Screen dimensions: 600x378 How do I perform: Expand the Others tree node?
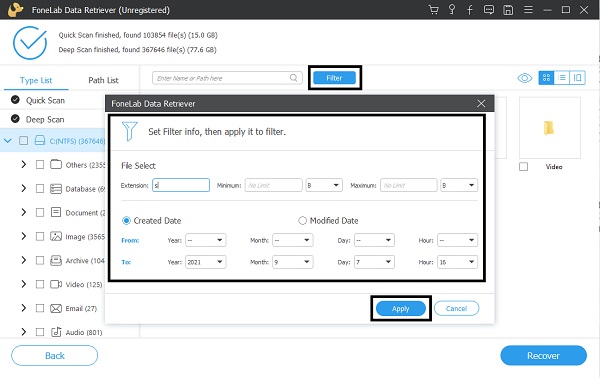(x=24, y=165)
